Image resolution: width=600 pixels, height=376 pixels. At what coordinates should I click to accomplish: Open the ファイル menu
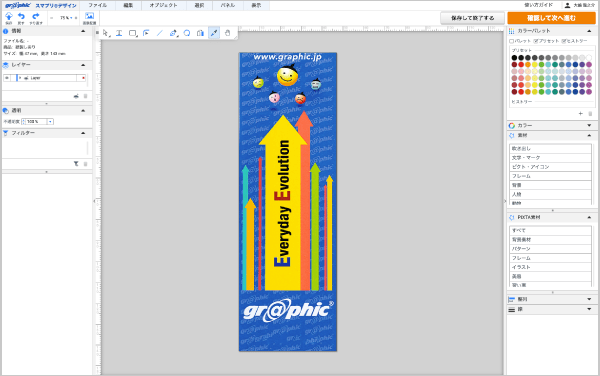click(x=98, y=5)
